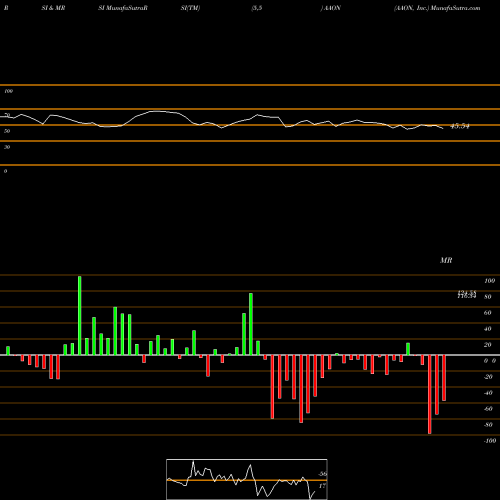Click the '30' label on RSI axis
Viewport: 500px width, 500px height.
[x=7, y=147]
